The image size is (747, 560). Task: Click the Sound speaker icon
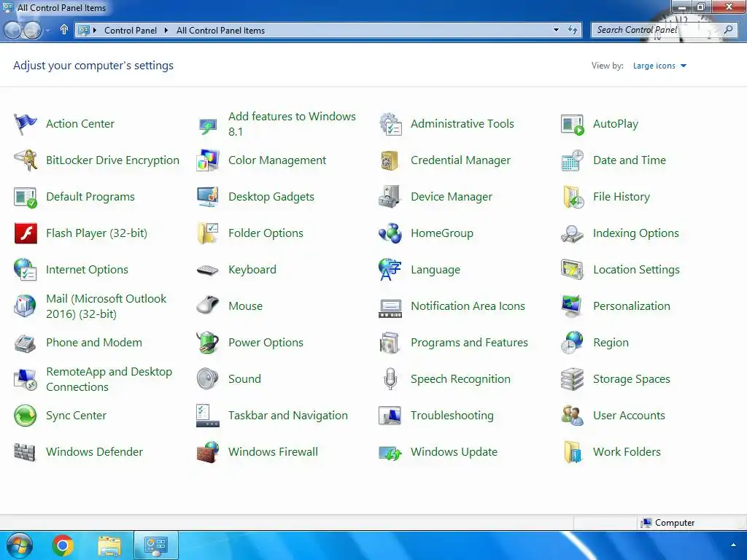pyautogui.click(x=208, y=379)
